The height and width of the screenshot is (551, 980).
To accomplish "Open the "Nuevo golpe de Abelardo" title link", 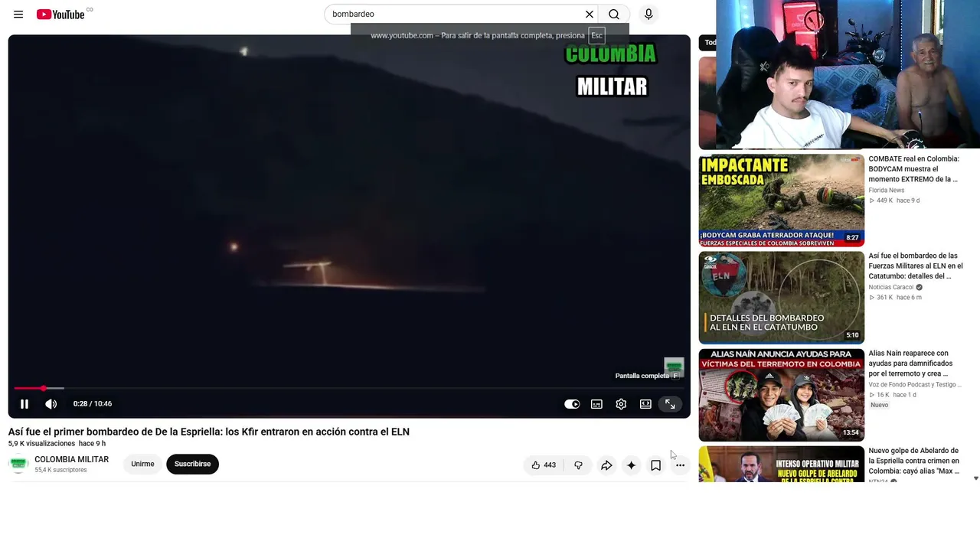I will point(914,461).
